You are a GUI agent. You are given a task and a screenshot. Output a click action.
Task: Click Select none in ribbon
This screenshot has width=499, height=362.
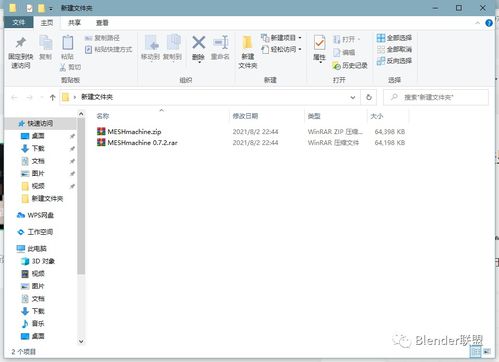point(394,49)
